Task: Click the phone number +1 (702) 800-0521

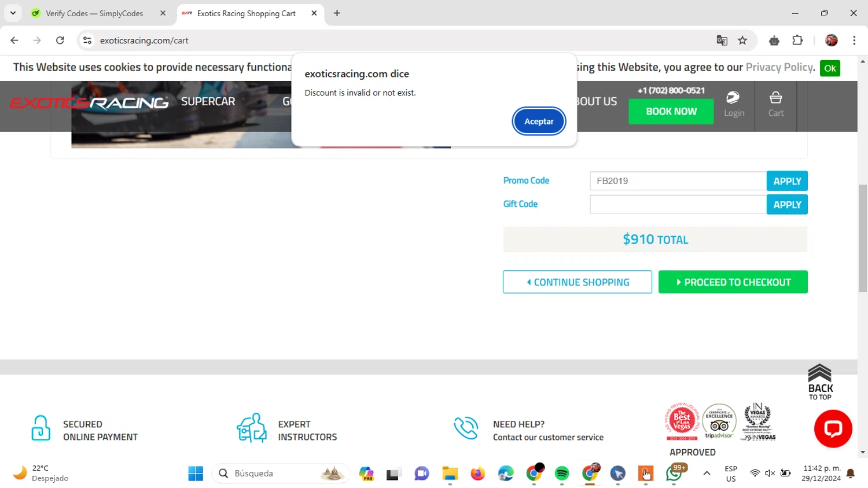Action: (671, 90)
